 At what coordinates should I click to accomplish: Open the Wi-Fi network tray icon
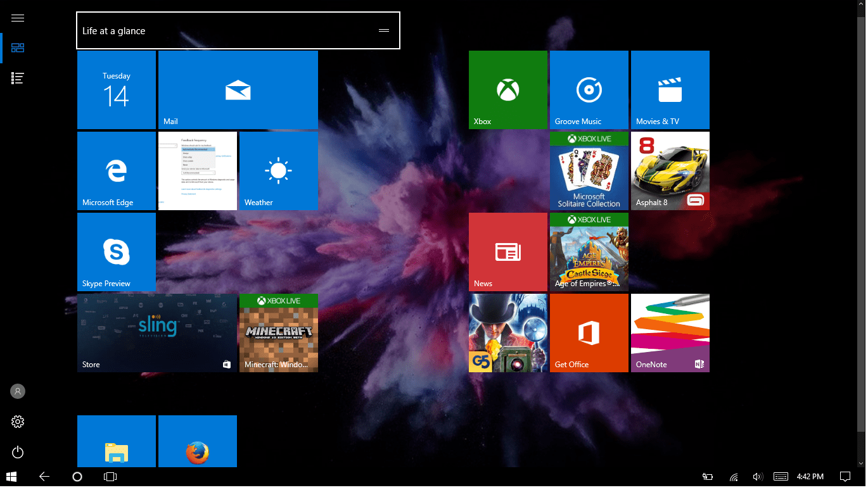coord(734,477)
